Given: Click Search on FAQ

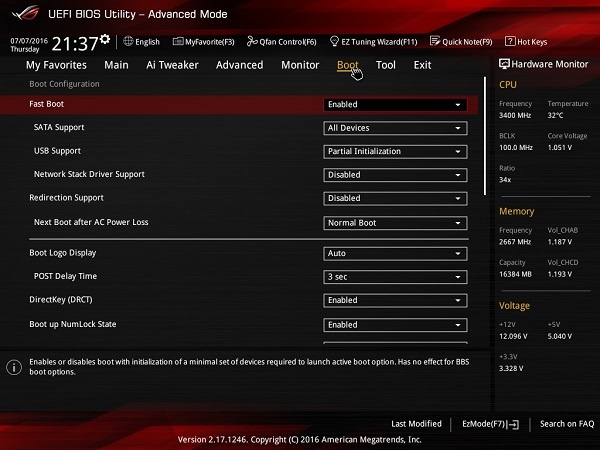Looking at the screenshot, I should 567,424.
